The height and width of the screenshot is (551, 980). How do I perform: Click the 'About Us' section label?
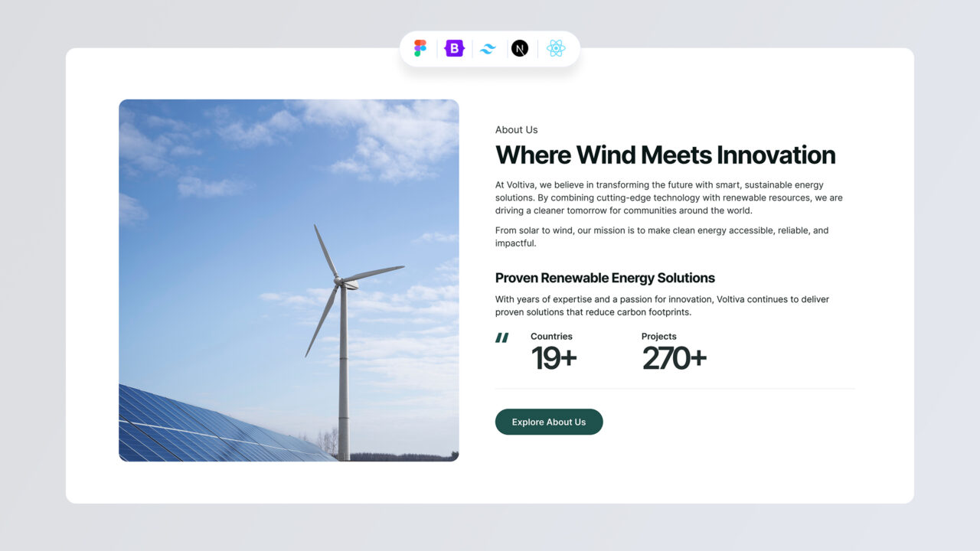[516, 130]
